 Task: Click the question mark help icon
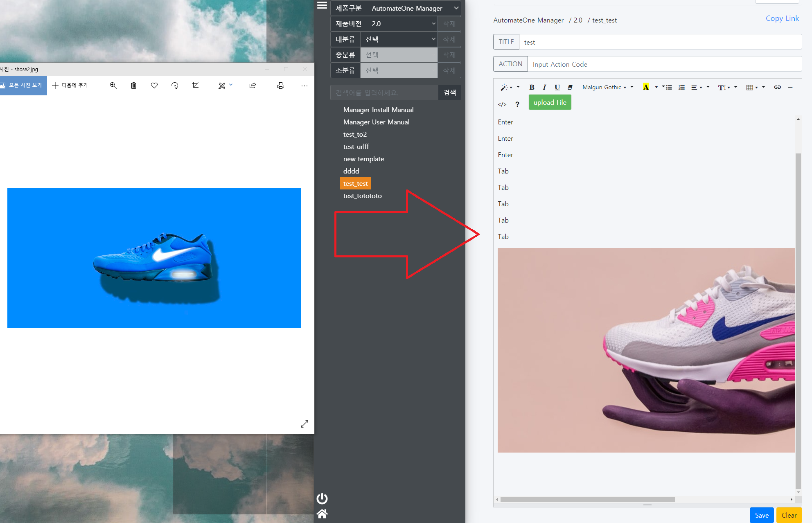click(x=517, y=104)
